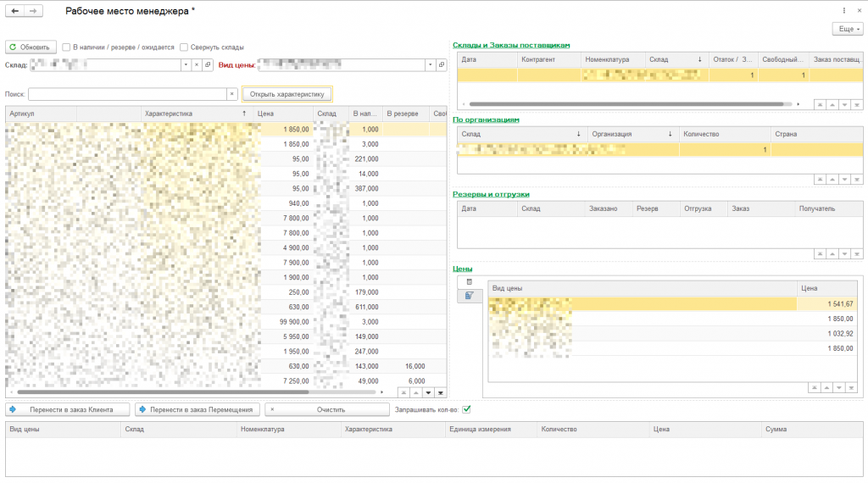The width and height of the screenshot is (868, 483).
Task: Expand the Вид цены dropdown list
Action: pyautogui.click(x=431, y=64)
